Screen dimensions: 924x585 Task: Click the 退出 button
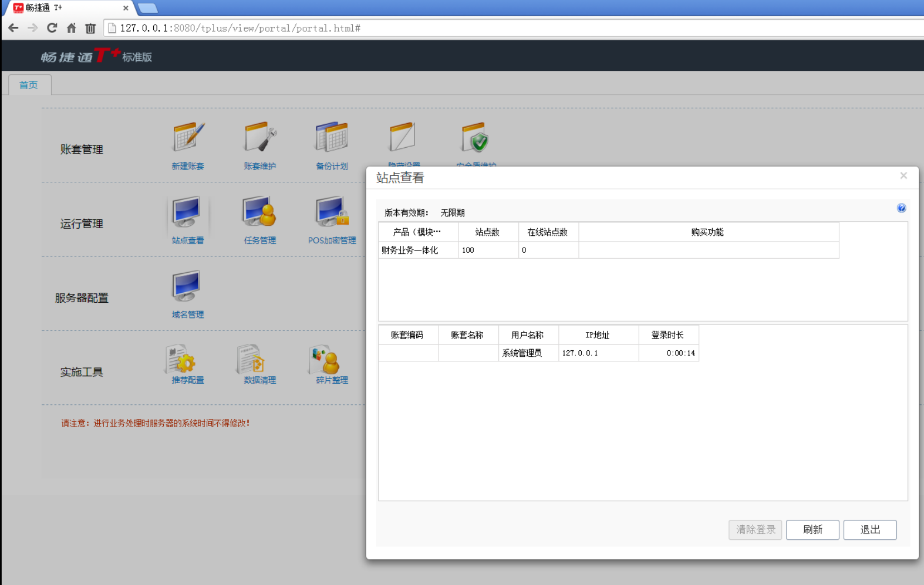pyautogui.click(x=869, y=530)
